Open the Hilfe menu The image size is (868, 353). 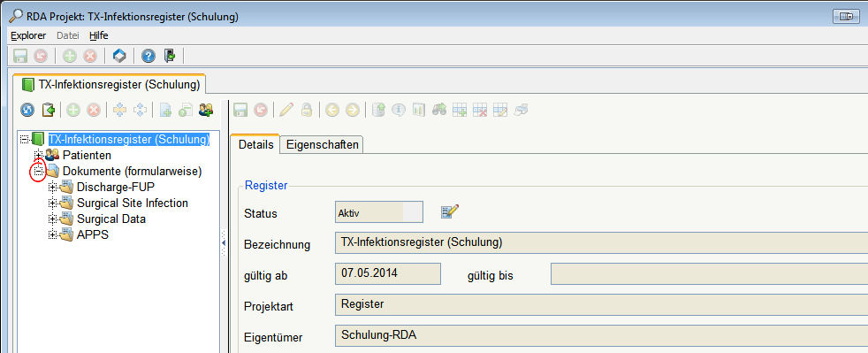[x=98, y=35]
